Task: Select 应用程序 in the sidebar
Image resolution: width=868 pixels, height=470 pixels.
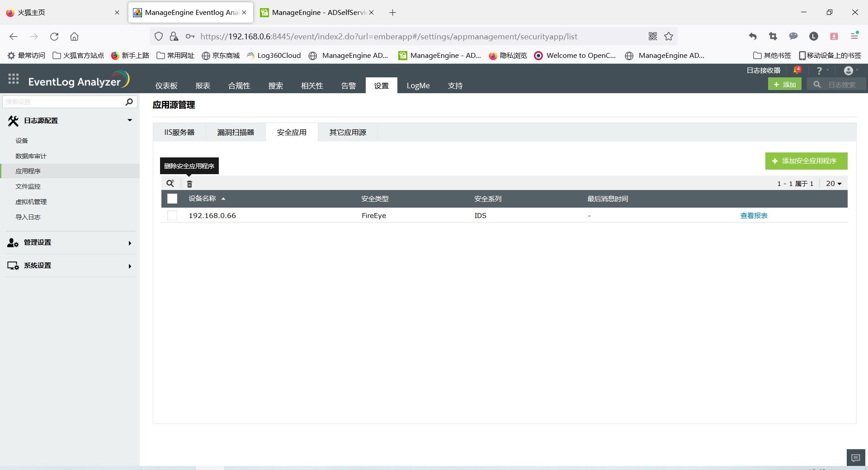Action: 28,171
